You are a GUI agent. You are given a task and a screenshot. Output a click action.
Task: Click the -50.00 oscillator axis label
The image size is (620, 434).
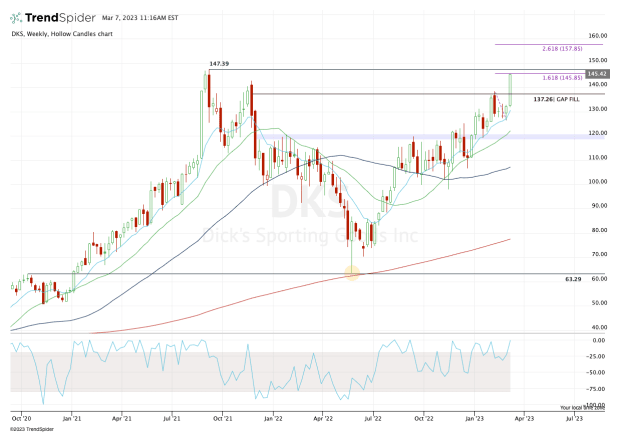point(597,373)
